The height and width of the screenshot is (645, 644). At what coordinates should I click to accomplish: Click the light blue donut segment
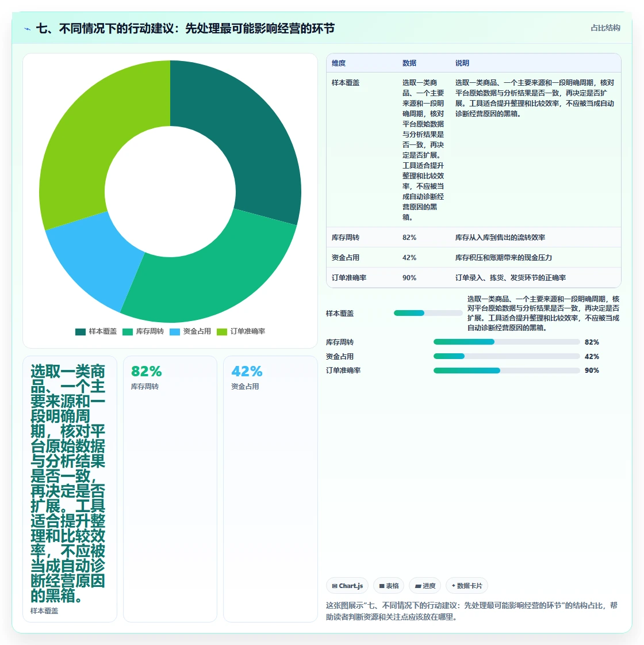click(97, 259)
